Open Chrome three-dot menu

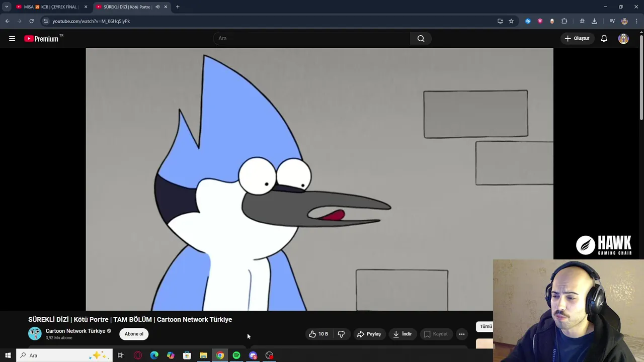[636, 21]
